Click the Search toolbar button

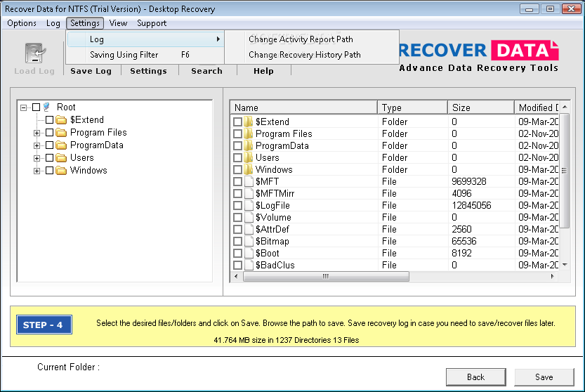coord(206,71)
